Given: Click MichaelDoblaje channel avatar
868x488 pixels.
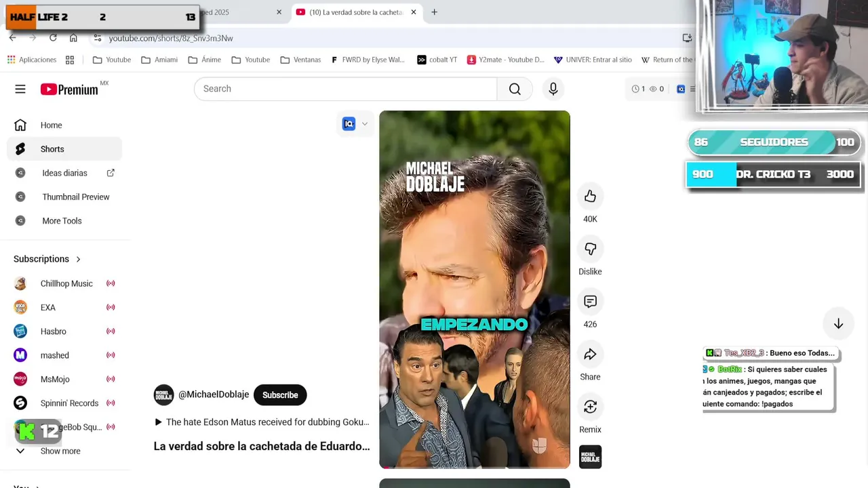Looking at the screenshot, I should (163, 395).
